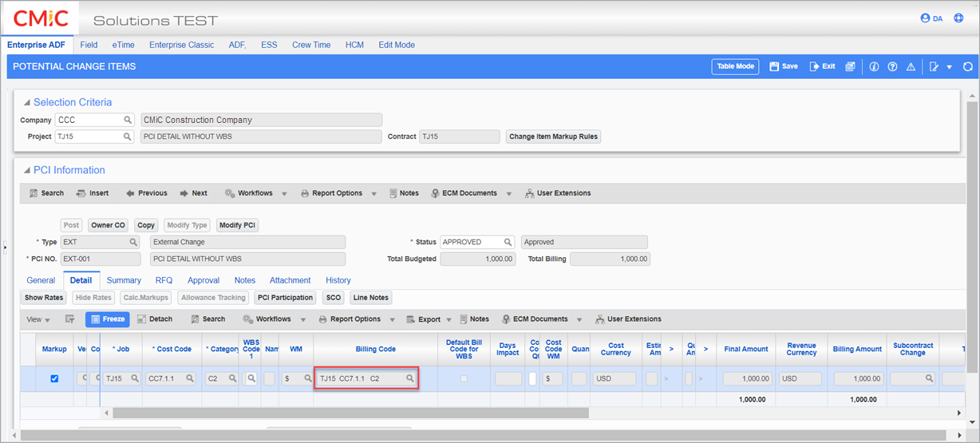Click the Table Mode button

pos(735,66)
